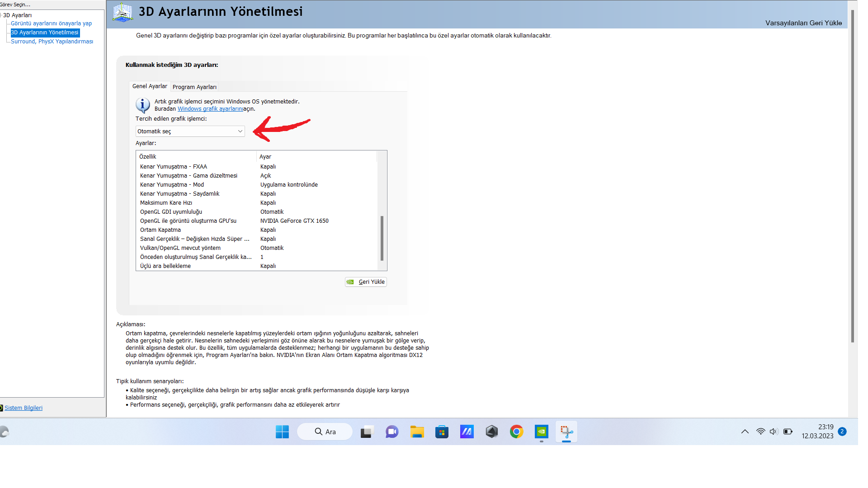Image resolution: width=868 pixels, height=488 pixels.
Task: Click the Snipping Tool taskbar icon
Action: [x=566, y=432]
